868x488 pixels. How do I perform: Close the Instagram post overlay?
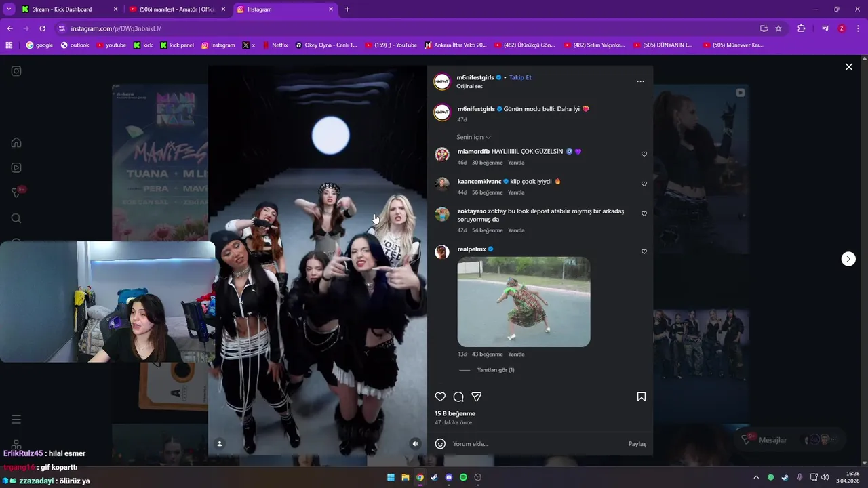(x=848, y=67)
